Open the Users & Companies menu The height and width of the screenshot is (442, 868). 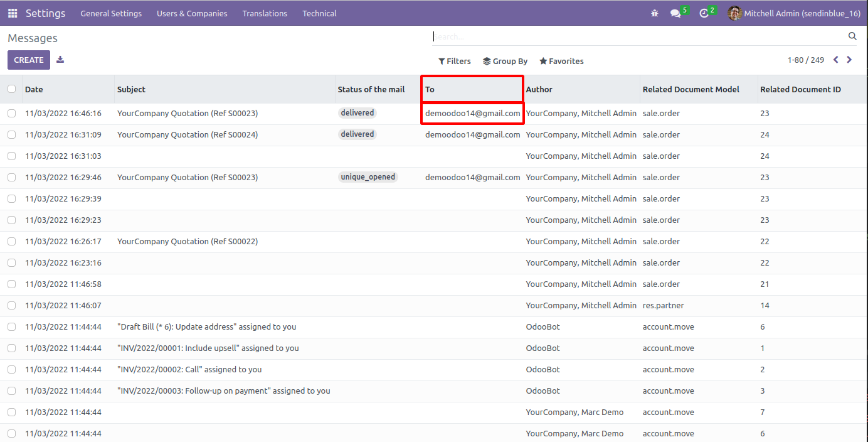192,13
